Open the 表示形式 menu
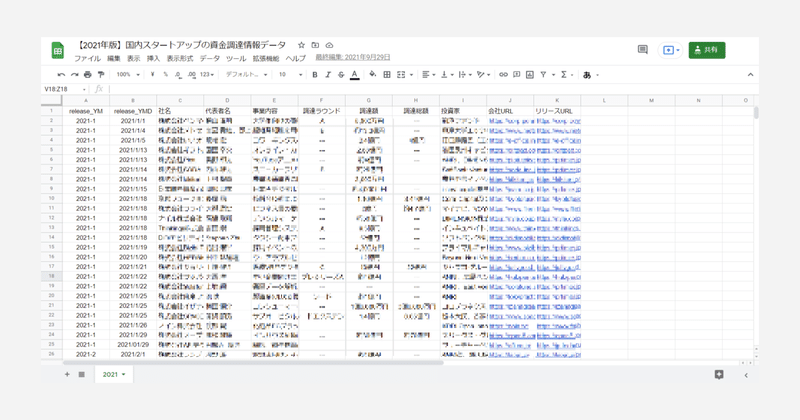Image resolution: width=800 pixels, height=420 pixels. (180, 58)
